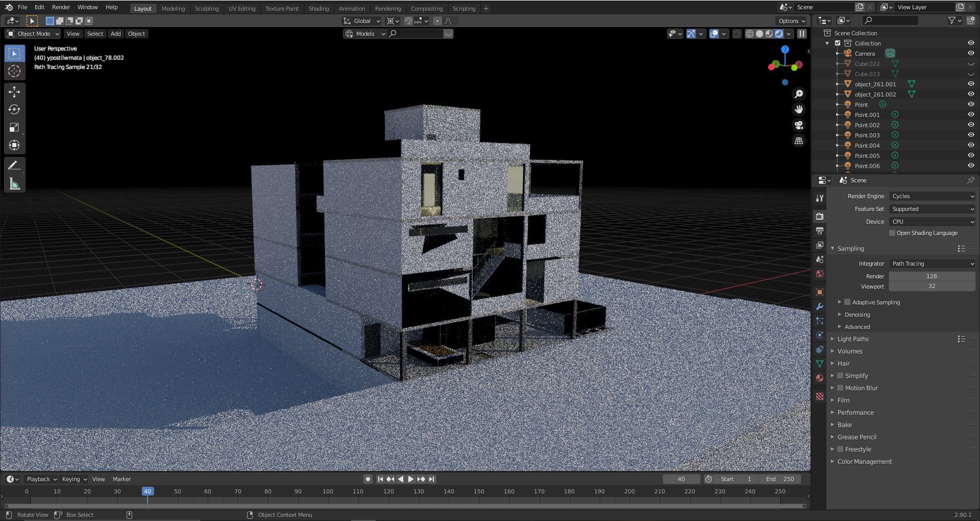Select wireframe viewport shading
Viewport: 980px width, 521px height.
click(x=750, y=34)
